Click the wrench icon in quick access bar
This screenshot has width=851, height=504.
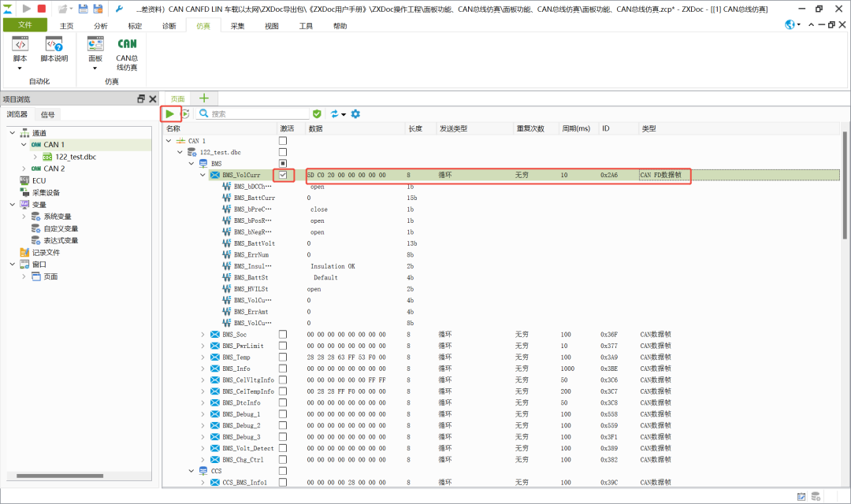point(120,9)
